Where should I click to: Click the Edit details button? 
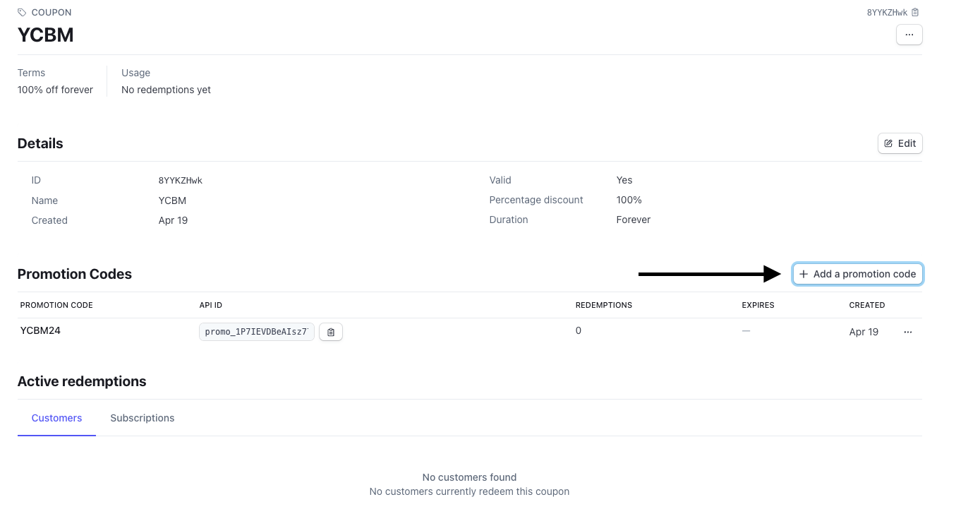tap(900, 143)
